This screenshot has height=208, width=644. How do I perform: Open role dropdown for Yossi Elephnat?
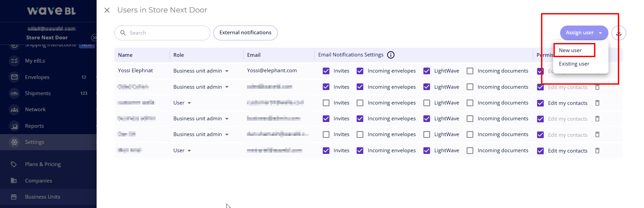pos(201,71)
